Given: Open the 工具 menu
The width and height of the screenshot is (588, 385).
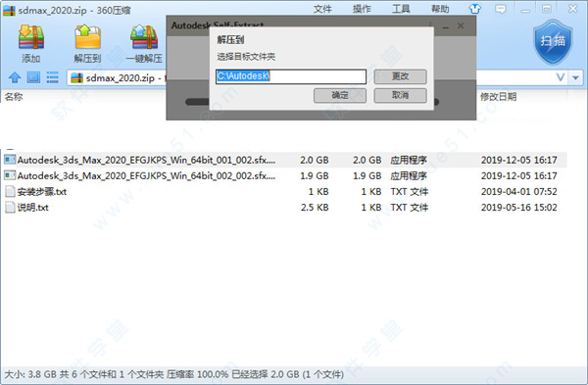Looking at the screenshot, I should click(401, 9).
